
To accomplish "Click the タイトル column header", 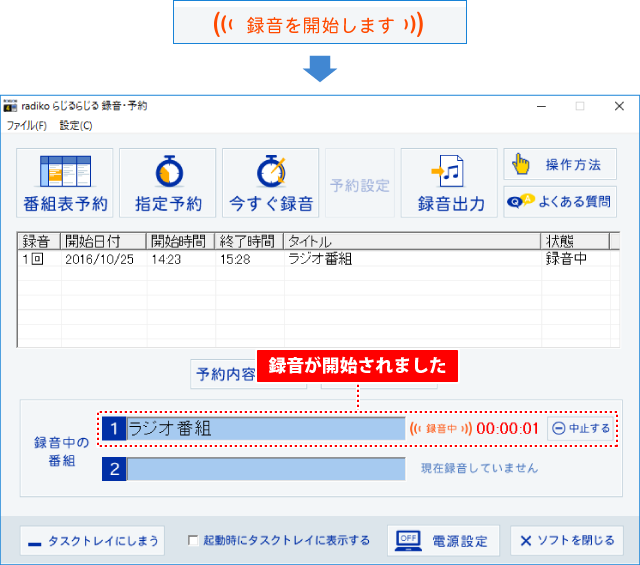I will pos(412,241).
